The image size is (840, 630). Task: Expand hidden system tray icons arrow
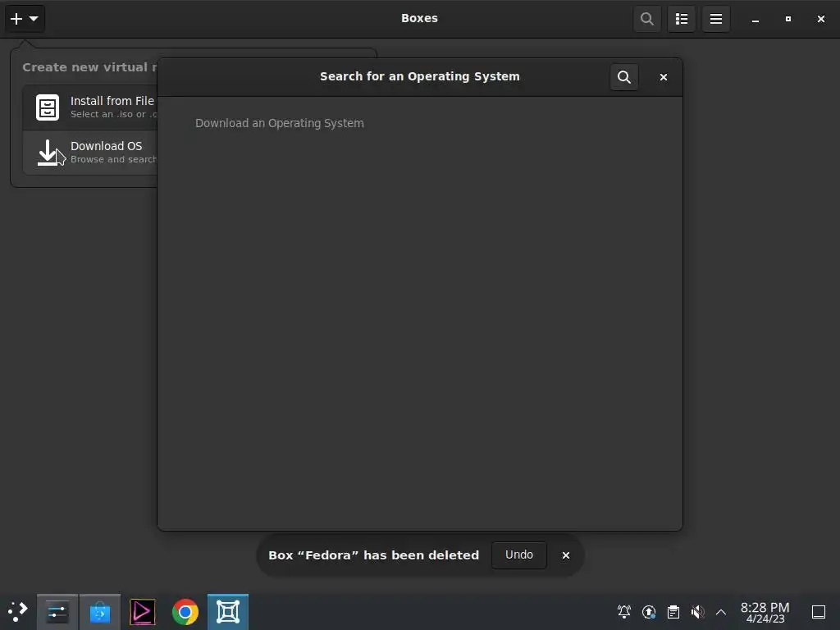pos(721,612)
